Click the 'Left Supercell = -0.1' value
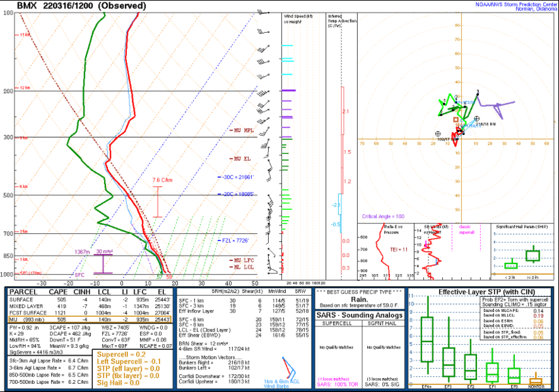559x392 pixels. point(129,361)
